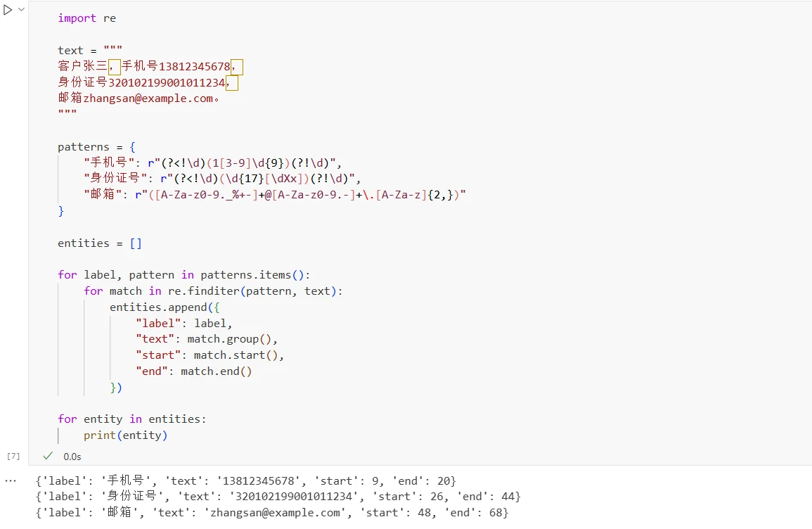Image resolution: width=812 pixels, height=529 pixels.
Task: Select the 身份证号 output result line
Action: tap(278, 497)
